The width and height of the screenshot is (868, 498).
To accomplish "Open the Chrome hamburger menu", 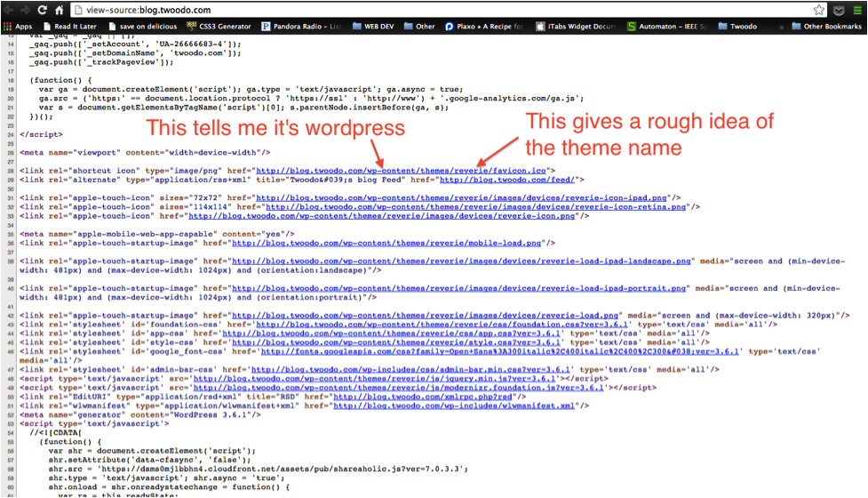I will [x=857, y=10].
